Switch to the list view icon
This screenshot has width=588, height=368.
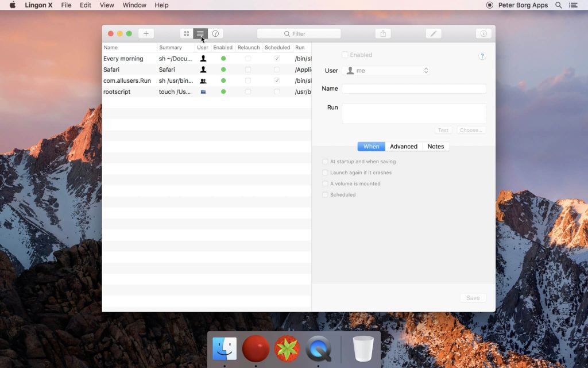tap(200, 34)
